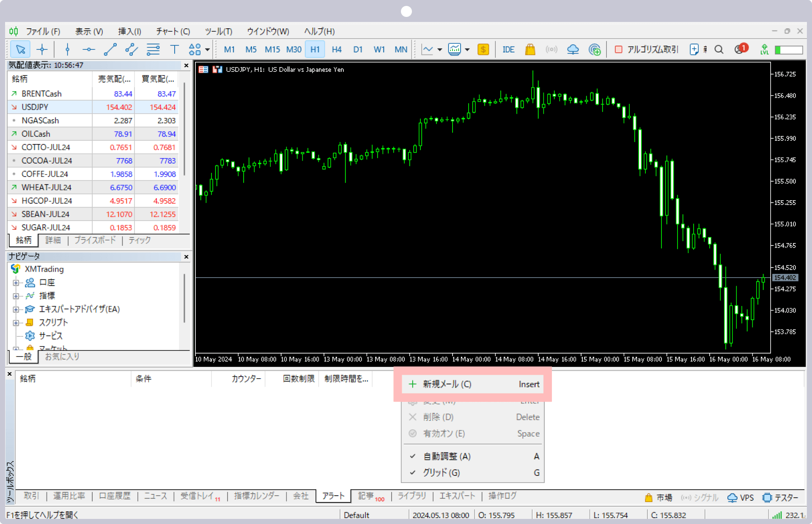The image size is (812, 524).
Task: Open notifications icon with red badge
Action: pos(741,49)
